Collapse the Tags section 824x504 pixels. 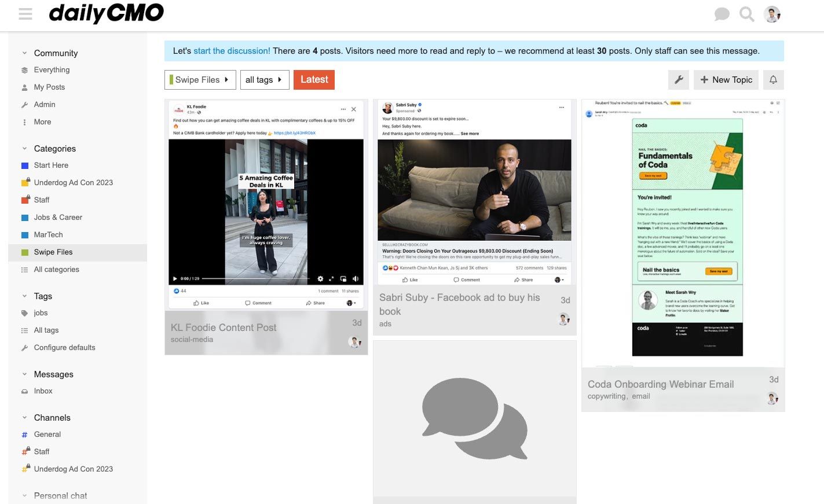(x=24, y=296)
